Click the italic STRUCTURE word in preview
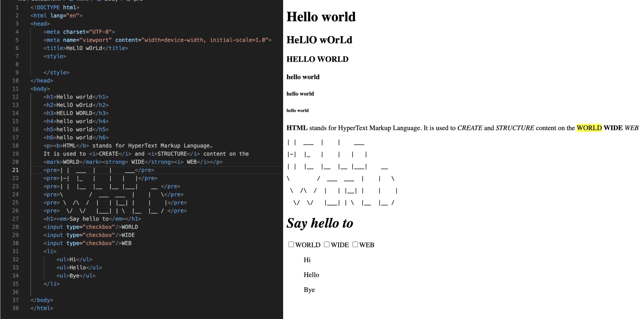644x319 pixels. [x=515, y=128]
